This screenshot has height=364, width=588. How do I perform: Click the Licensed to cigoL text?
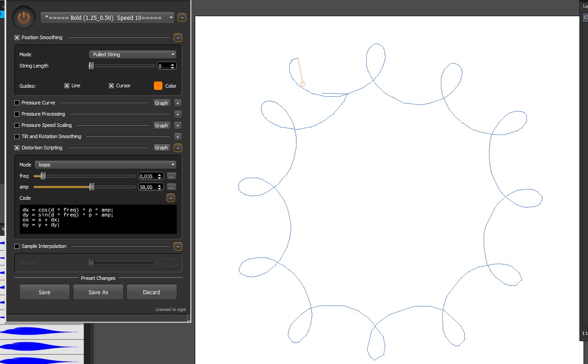coord(171,310)
